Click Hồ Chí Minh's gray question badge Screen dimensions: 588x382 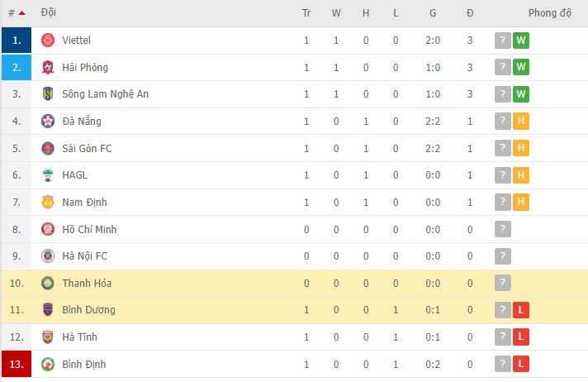tap(502, 230)
